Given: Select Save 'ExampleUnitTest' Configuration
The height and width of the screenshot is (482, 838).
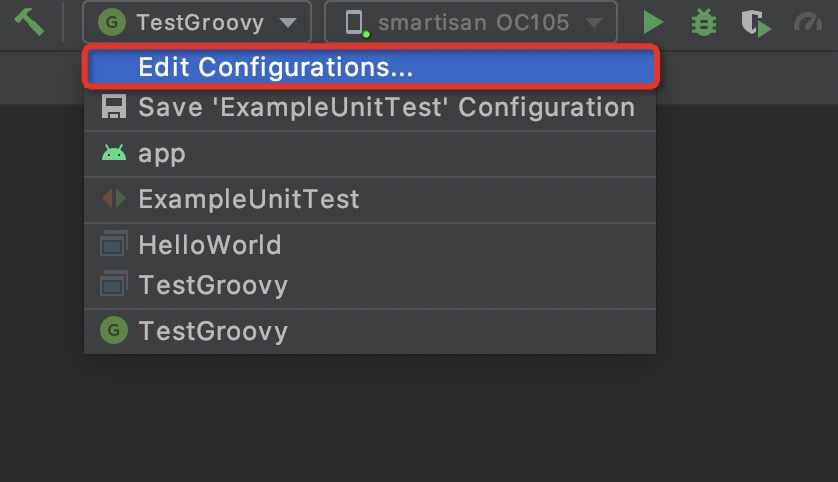Looking at the screenshot, I should (x=370, y=107).
